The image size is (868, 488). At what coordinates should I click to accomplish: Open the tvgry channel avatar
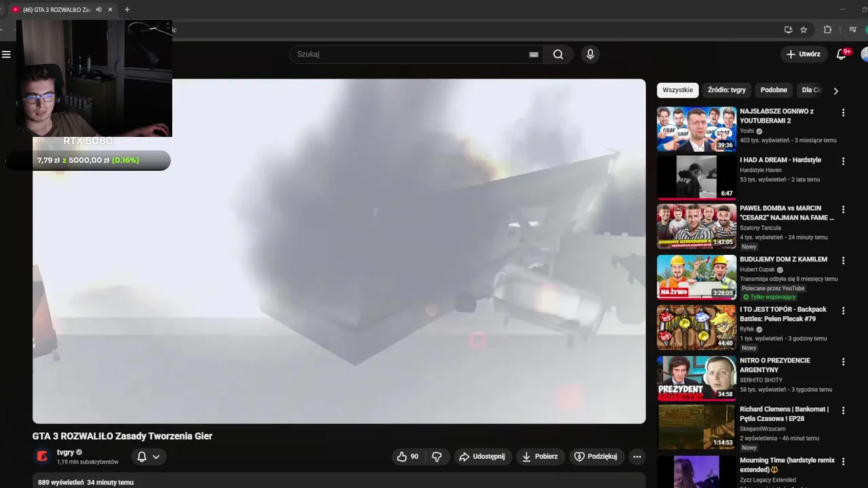[42, 456]
